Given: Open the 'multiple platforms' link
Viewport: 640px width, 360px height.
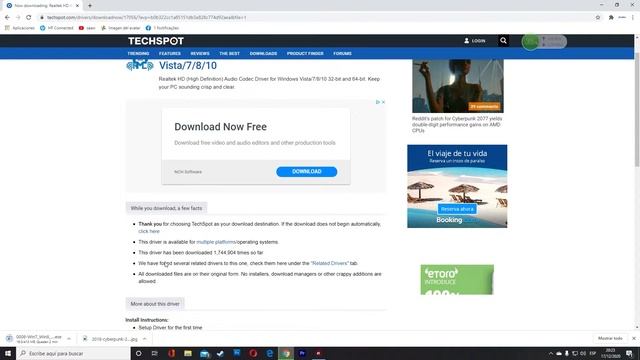Looking at the screenshot, I should click(x=216, y=242).
